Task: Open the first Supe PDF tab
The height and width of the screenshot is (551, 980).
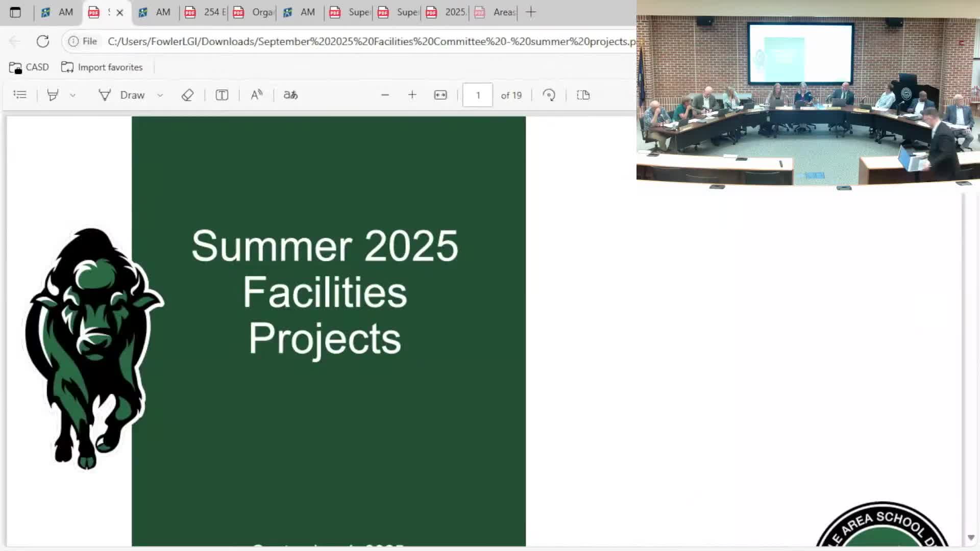Action: [x=349, y=12]
